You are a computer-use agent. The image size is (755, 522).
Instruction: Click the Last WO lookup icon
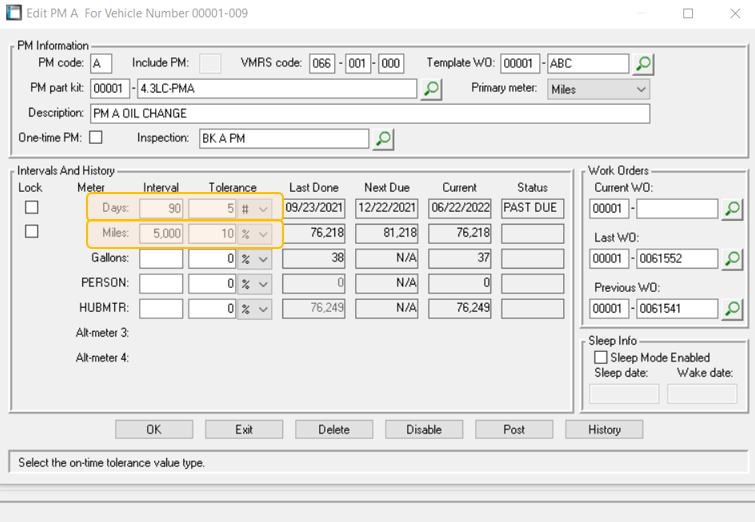pyautogui.click(x=733, y=259)
